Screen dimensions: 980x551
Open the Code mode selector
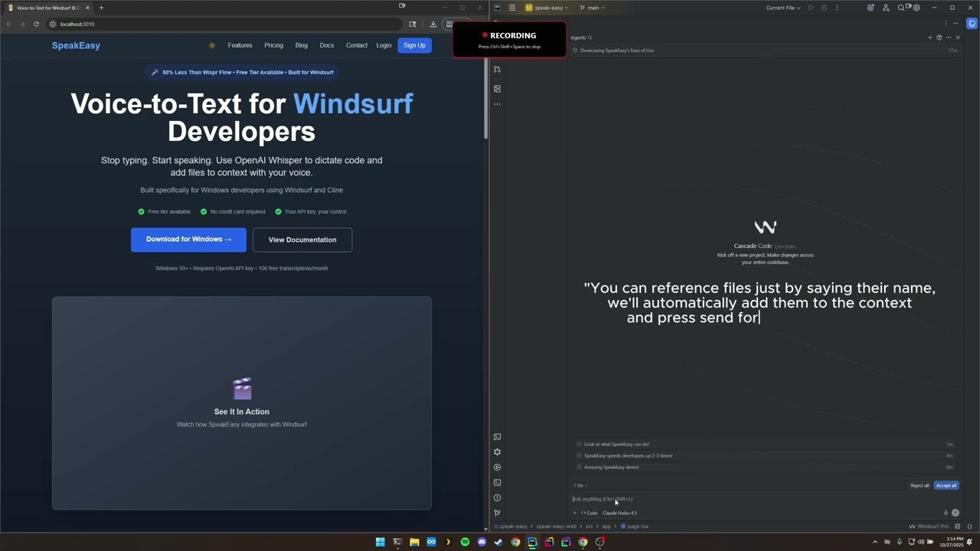tap(589, 513)
